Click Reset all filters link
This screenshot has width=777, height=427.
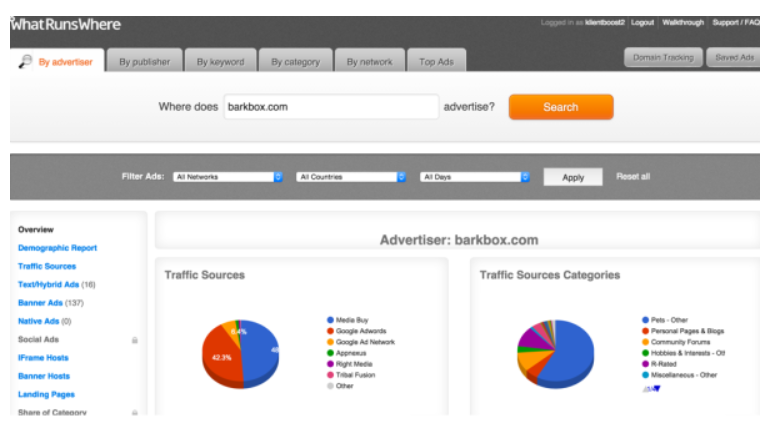pos(633,176)
